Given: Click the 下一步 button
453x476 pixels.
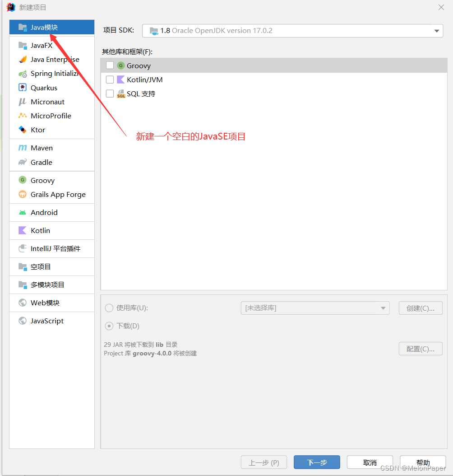Looking at the screenshot, I should tap(317, 462).
